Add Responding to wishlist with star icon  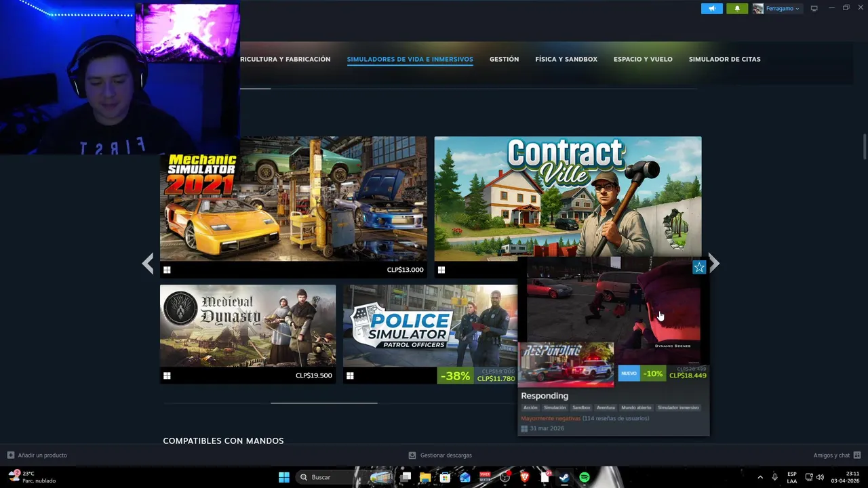[699, 267]
